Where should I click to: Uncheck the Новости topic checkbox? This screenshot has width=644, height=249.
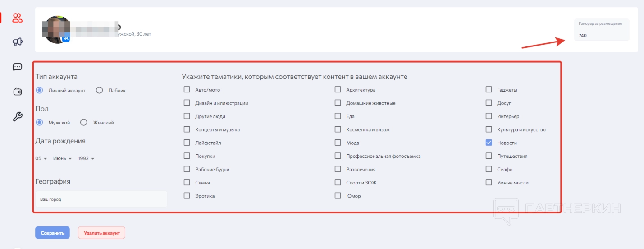point(489,143)
